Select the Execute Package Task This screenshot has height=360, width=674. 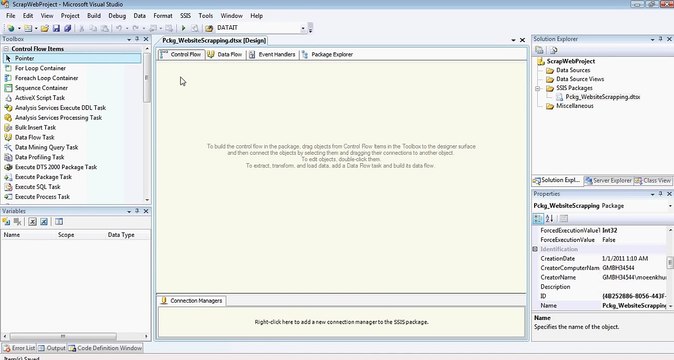pos(43,177)
